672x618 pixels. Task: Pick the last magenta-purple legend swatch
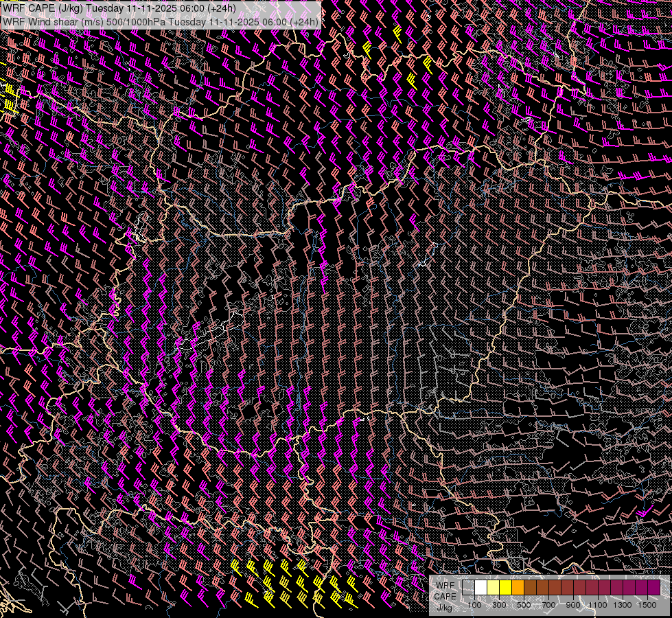point(654,588)
